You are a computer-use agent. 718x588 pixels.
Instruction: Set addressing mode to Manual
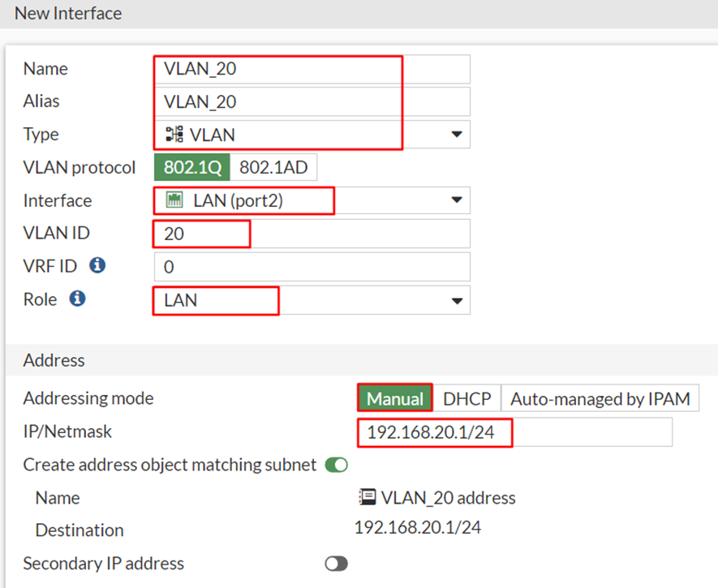click(395, 398)
